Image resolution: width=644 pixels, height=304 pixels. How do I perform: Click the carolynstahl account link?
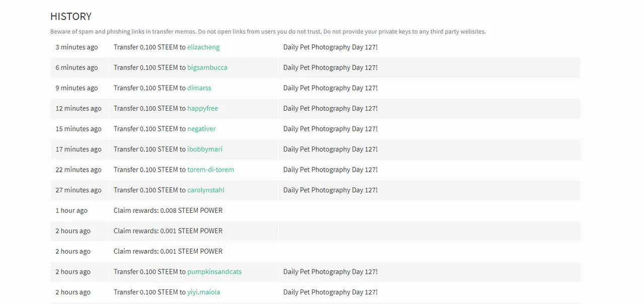coord(206,190)
